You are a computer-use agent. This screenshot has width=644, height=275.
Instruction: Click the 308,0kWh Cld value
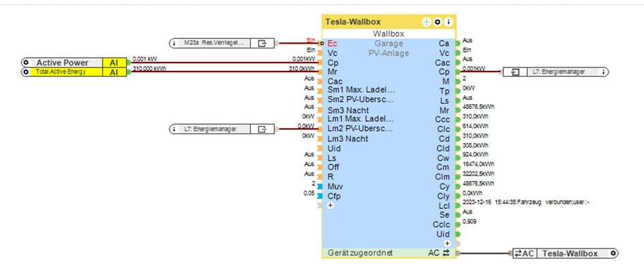(475, 145)
